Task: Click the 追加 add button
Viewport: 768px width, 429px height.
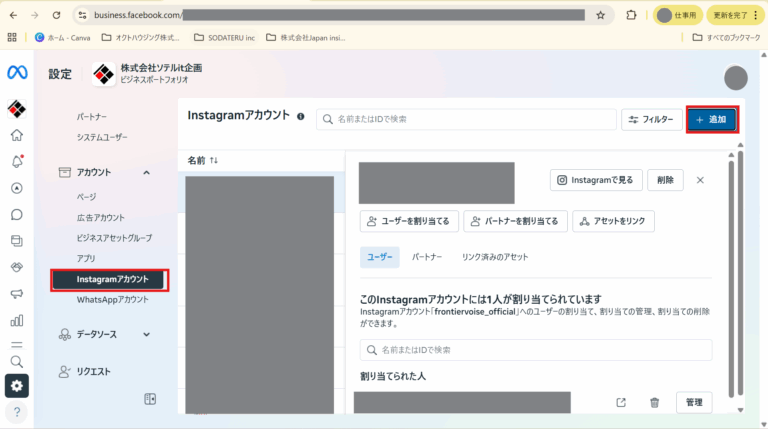Action: point(712,119)
